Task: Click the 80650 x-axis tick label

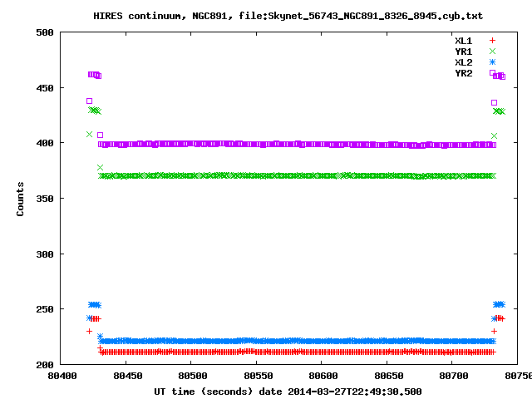Action: 388,376
